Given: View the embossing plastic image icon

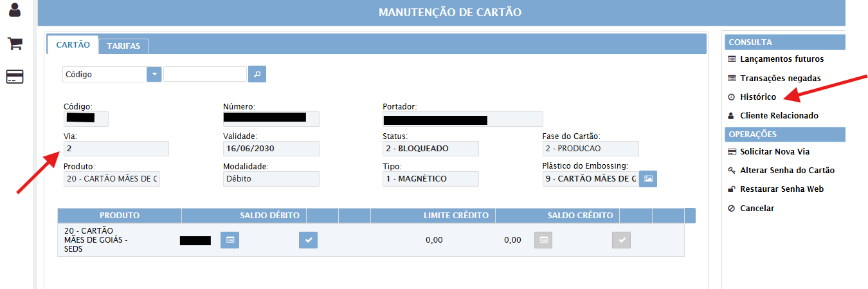Looking at the screenshot, I should [649, 179].
